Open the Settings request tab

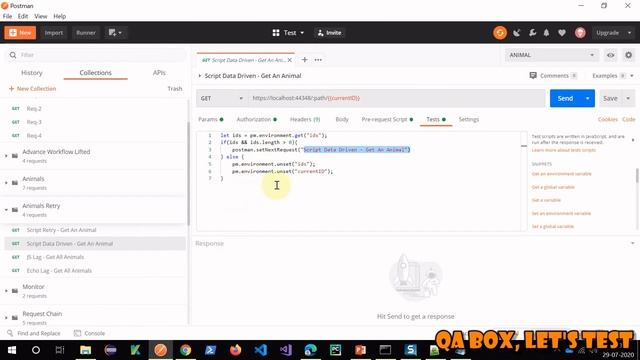click(469, 119)
